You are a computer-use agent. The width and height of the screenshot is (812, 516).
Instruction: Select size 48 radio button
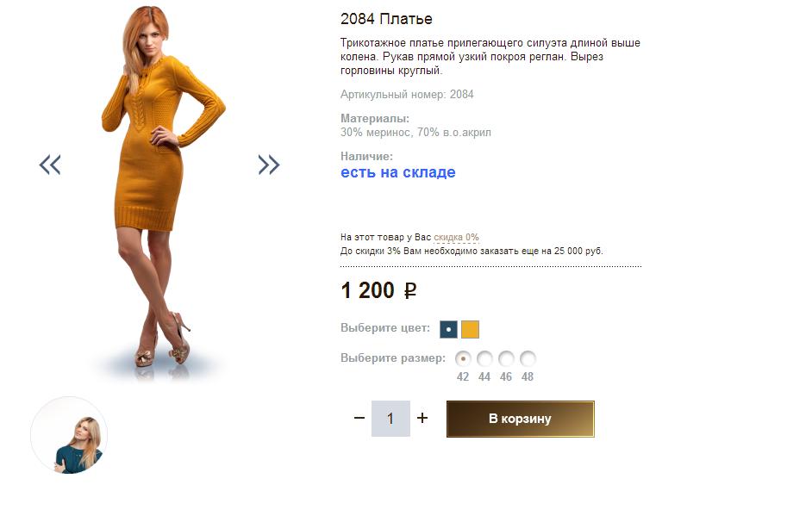click(528, 358)
